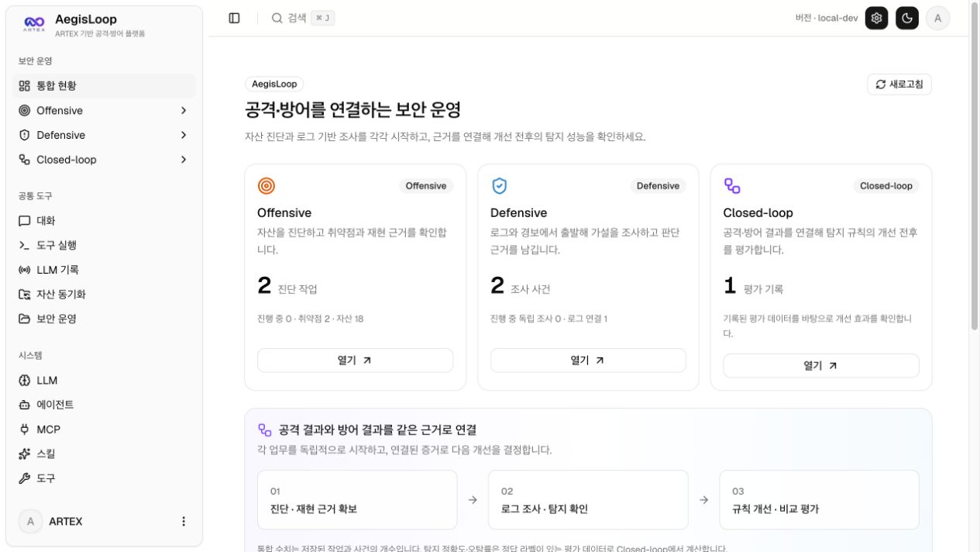Click the MCP plug icon
The width and height of the screenshot is (980, 552).
[x=24, y=430]
